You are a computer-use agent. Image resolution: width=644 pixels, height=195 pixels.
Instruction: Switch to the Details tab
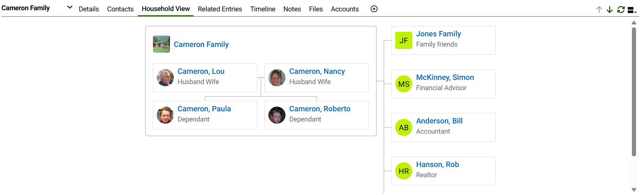89,9
